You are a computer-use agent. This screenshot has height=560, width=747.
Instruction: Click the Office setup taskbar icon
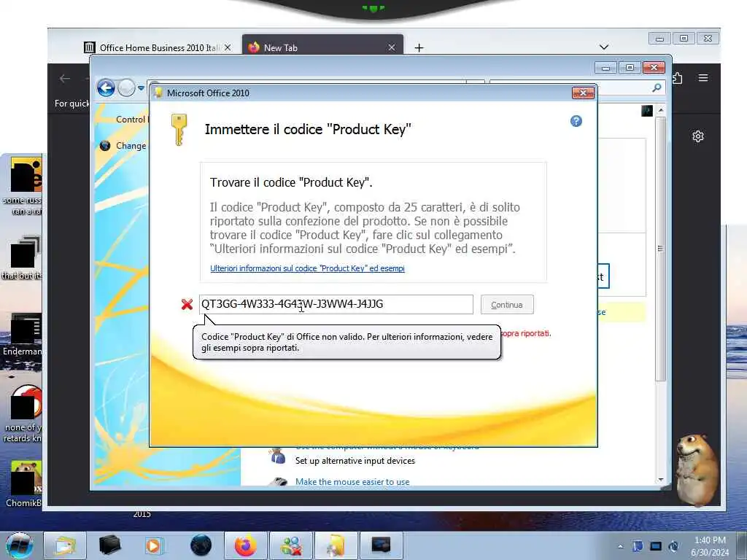[x=336, y=545]
